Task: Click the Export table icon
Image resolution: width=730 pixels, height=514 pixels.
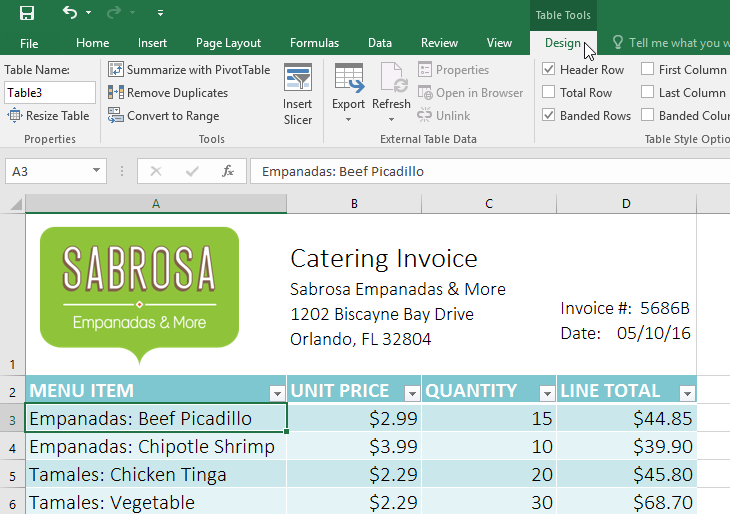Action: [x=348, y=79]
